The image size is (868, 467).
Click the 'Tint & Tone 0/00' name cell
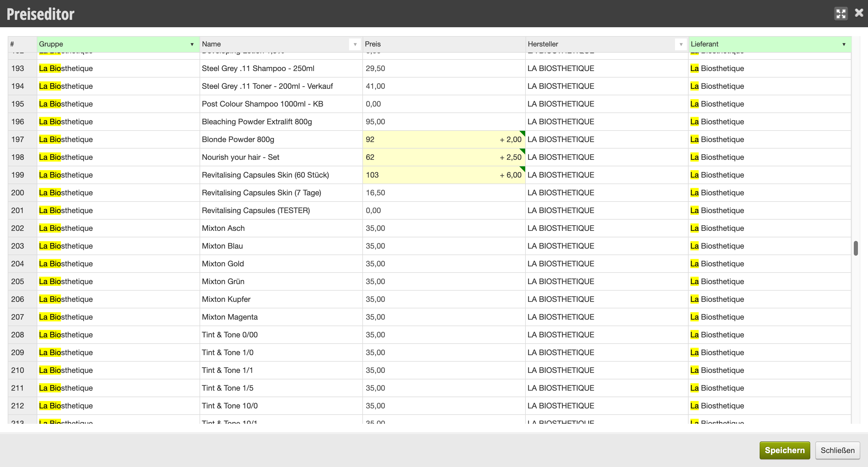281,335
